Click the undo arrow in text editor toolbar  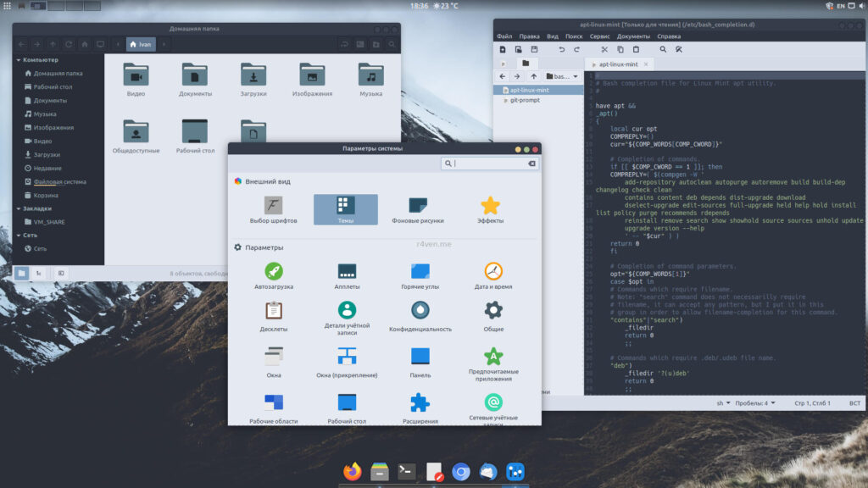[562, 50]
